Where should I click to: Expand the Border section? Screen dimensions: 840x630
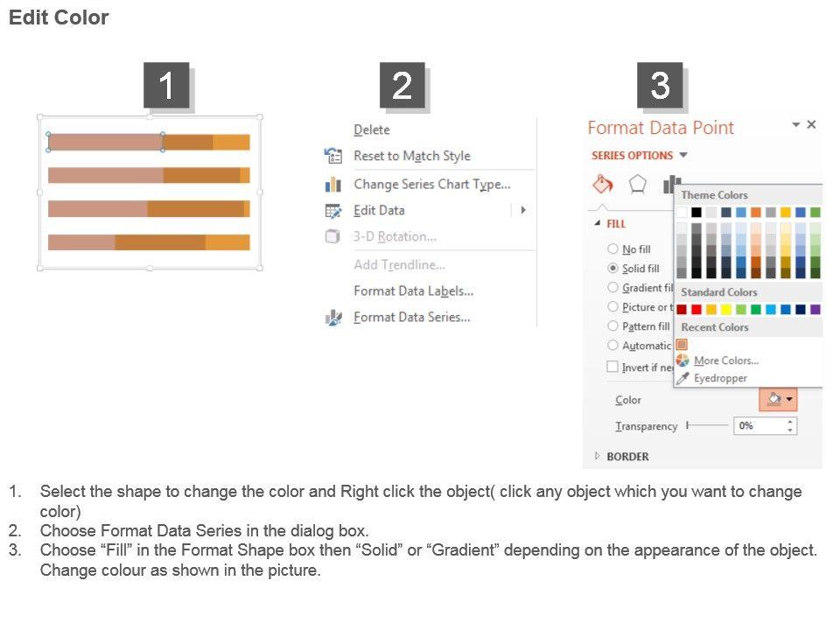point(598,456)
